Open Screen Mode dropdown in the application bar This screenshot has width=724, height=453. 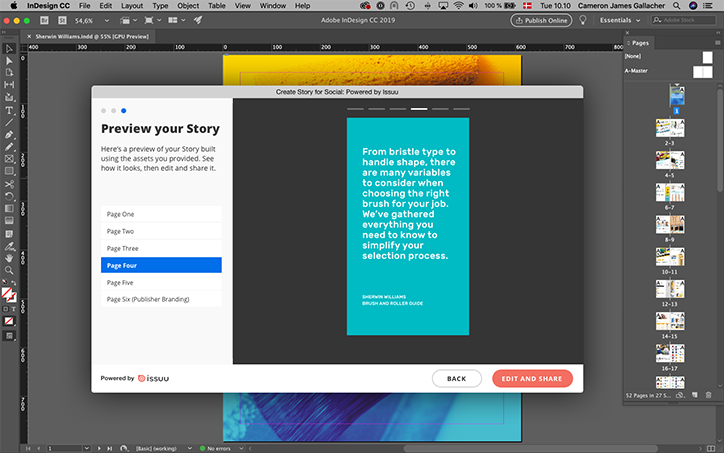(153, 20)
